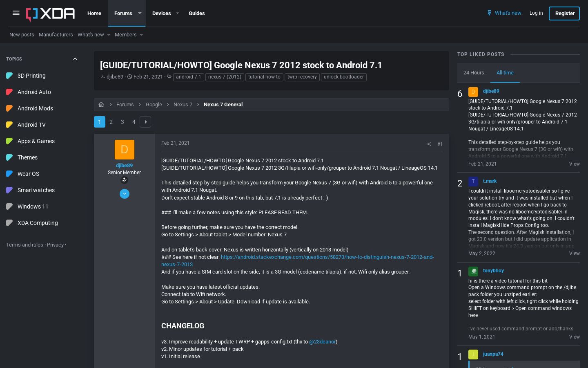Click the nexus 7 (2012) tag
The height and width of the screenshot is (368, 588).
click(225, 77)
